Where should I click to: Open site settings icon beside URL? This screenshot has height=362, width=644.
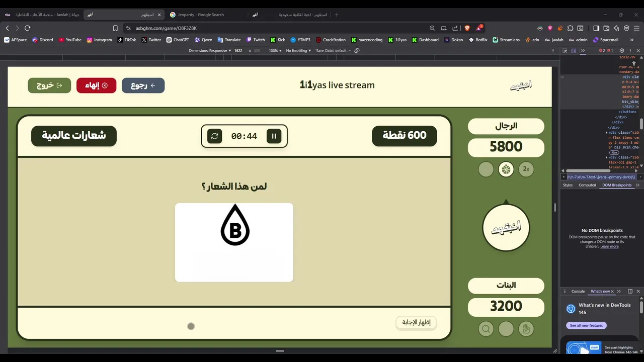[x=128, y=28]
